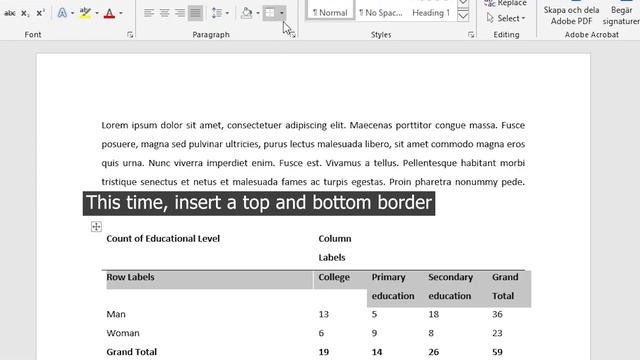Click cell with value 23

click(497, 333)
